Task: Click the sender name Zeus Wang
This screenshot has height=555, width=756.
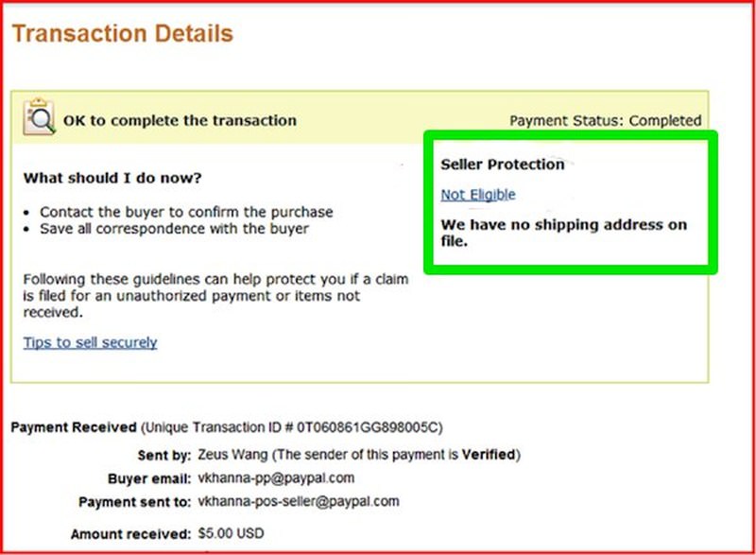Action: 232,455
